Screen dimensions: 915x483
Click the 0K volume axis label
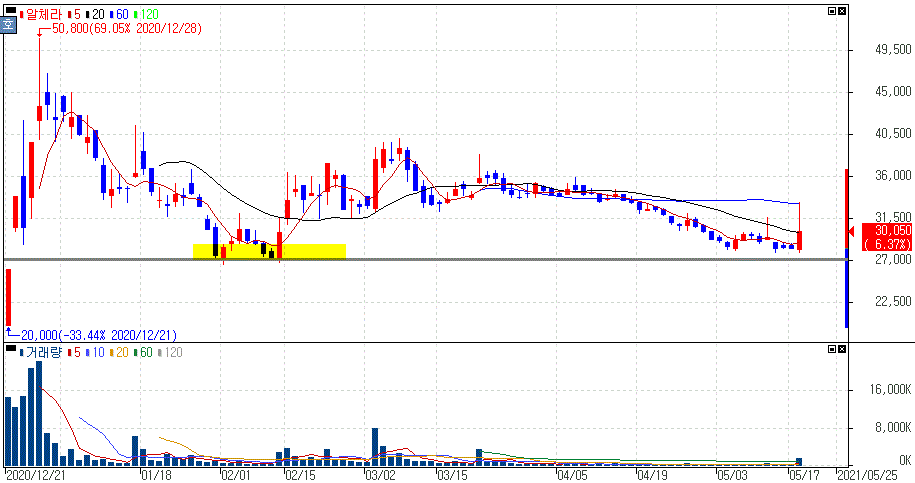click(905, 460)
